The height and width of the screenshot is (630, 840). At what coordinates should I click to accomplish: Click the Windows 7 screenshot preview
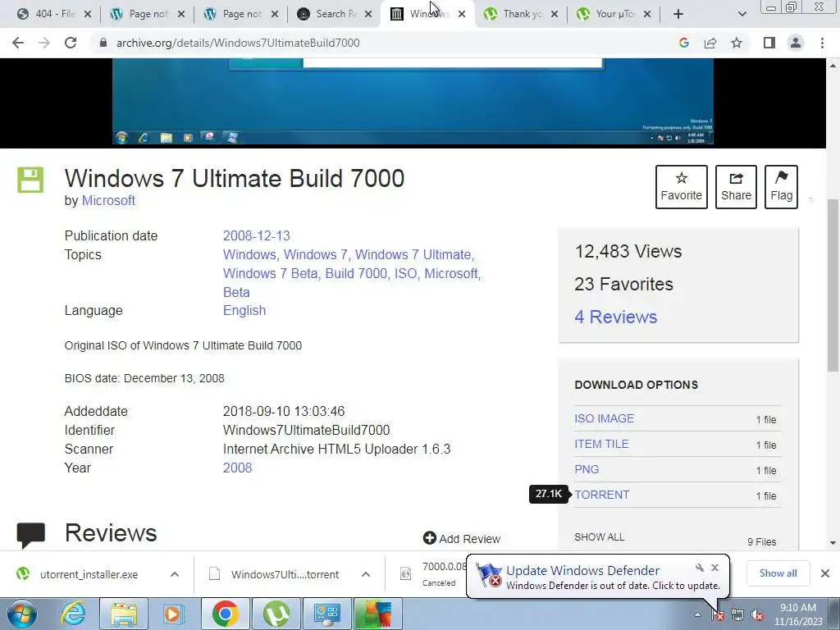413,102
